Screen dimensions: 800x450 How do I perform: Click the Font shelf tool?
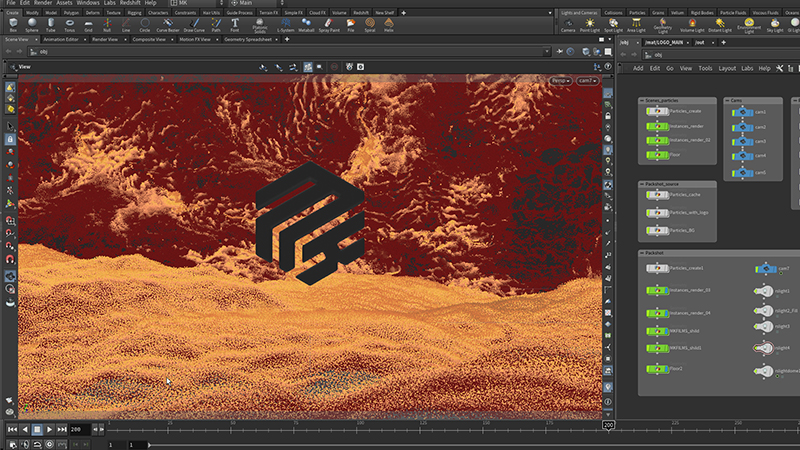tap(235, 24)
